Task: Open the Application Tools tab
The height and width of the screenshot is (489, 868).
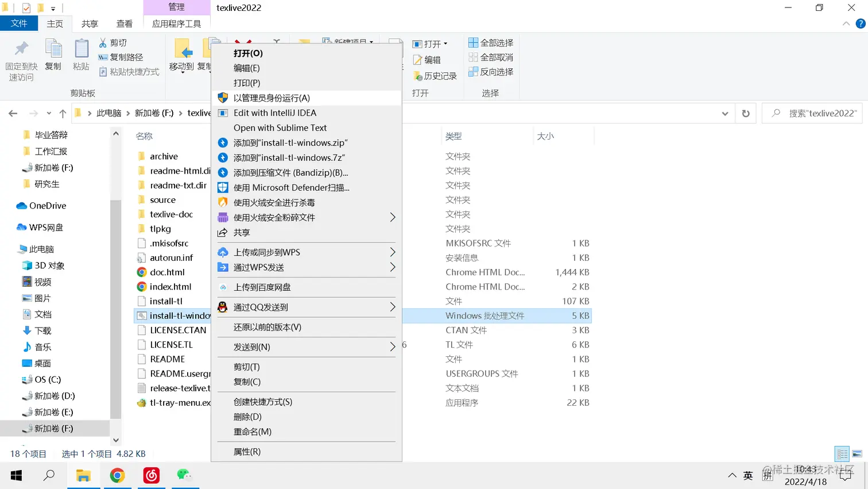Action: click(177, 24)
